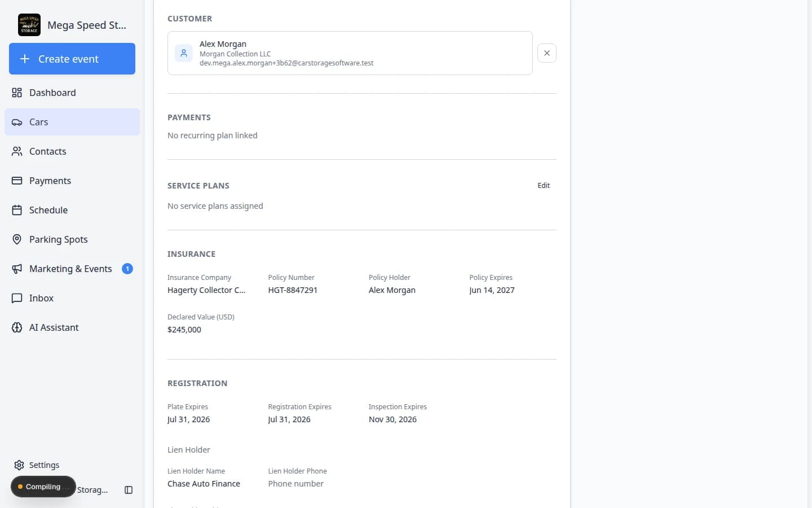812x508 pixels.
Task: Open the AI Assistant
Action: click(72, 327)
